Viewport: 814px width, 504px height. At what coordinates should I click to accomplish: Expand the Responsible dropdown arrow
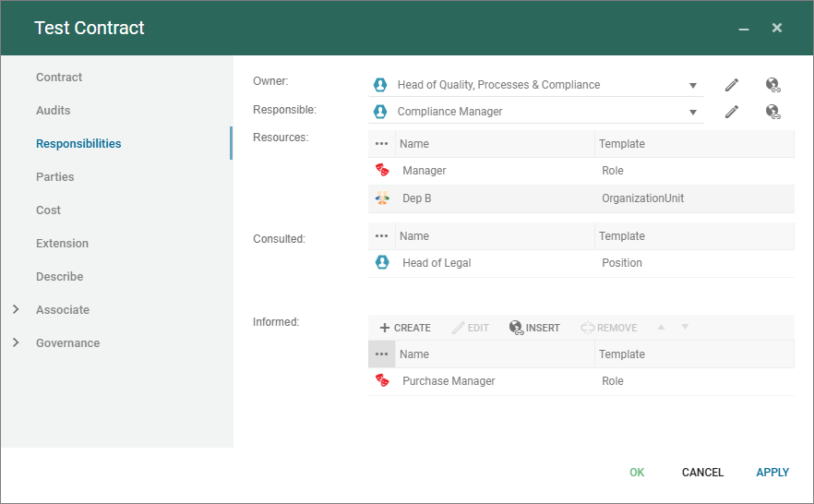coord(693,113)
